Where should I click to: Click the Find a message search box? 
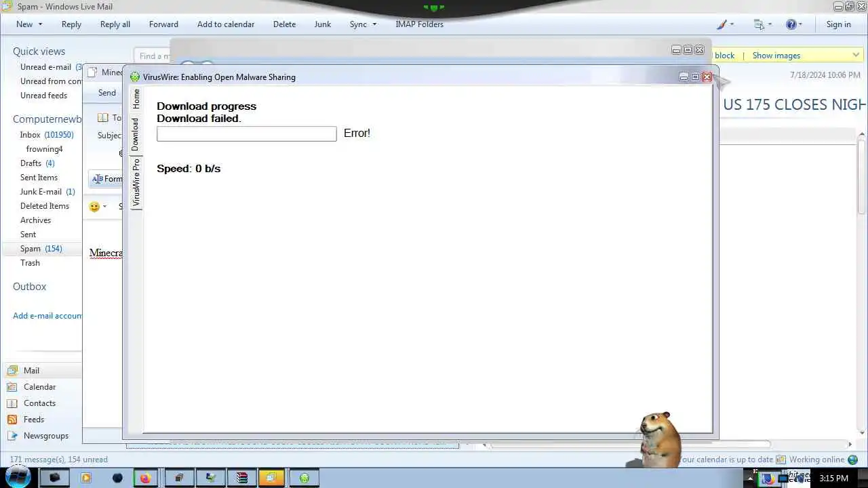tap(153, 56)
